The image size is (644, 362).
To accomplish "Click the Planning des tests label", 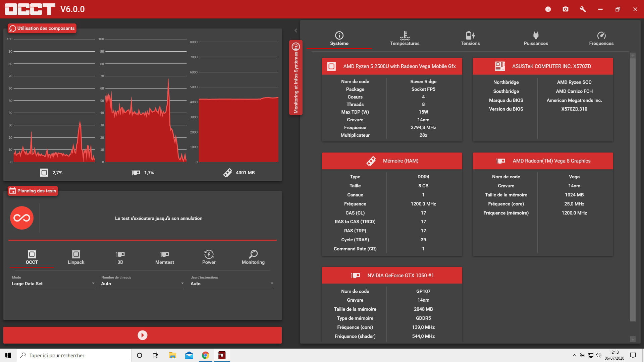I will pyautogui.click(x=33, y=191).
